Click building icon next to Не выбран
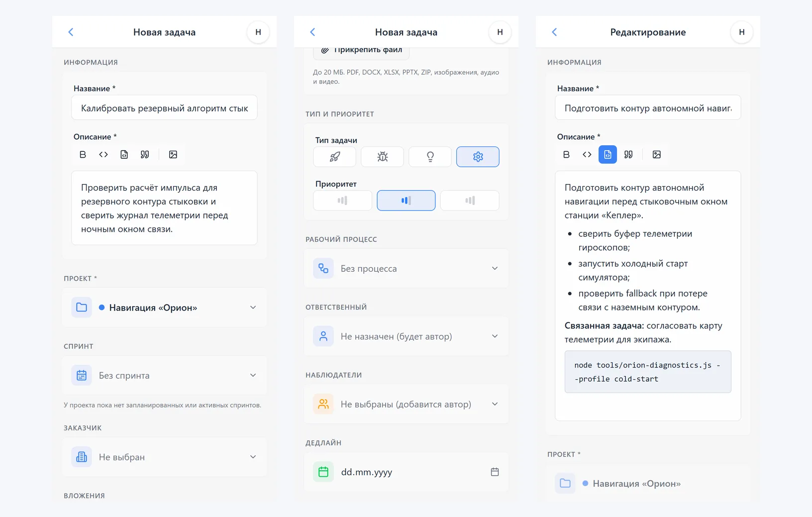The height and width of the screenshot is (517, 812). 82,457
